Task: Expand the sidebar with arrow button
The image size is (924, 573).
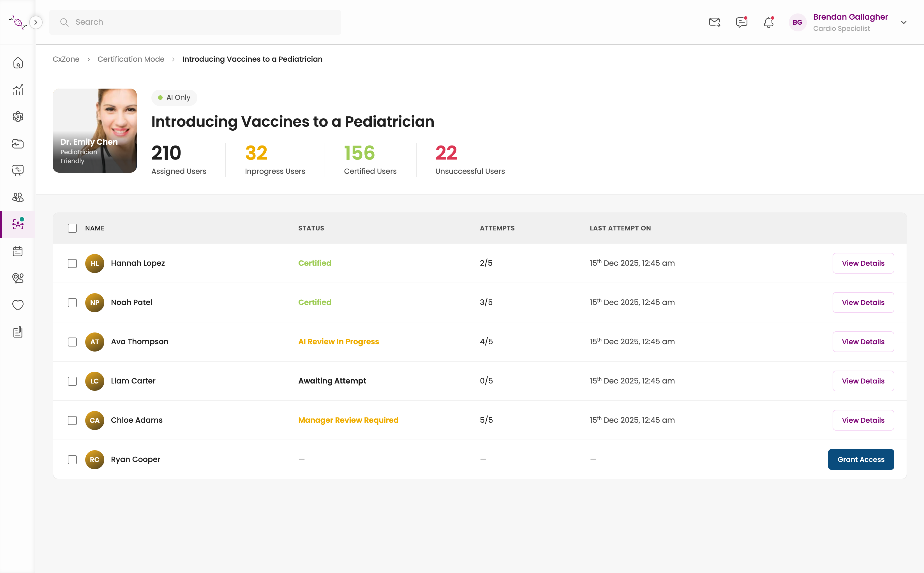Action: [x=36, y=22]
